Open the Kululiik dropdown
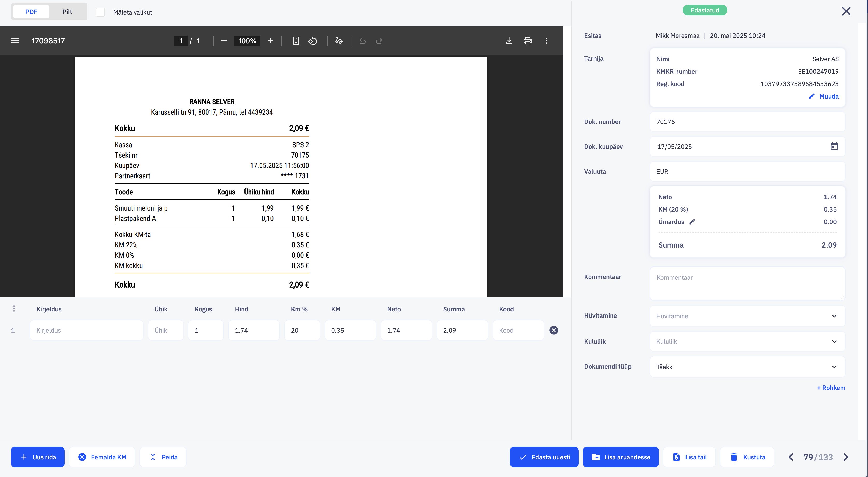The width and height of the screenshot is (868, 477). click(x=747, y=341)
